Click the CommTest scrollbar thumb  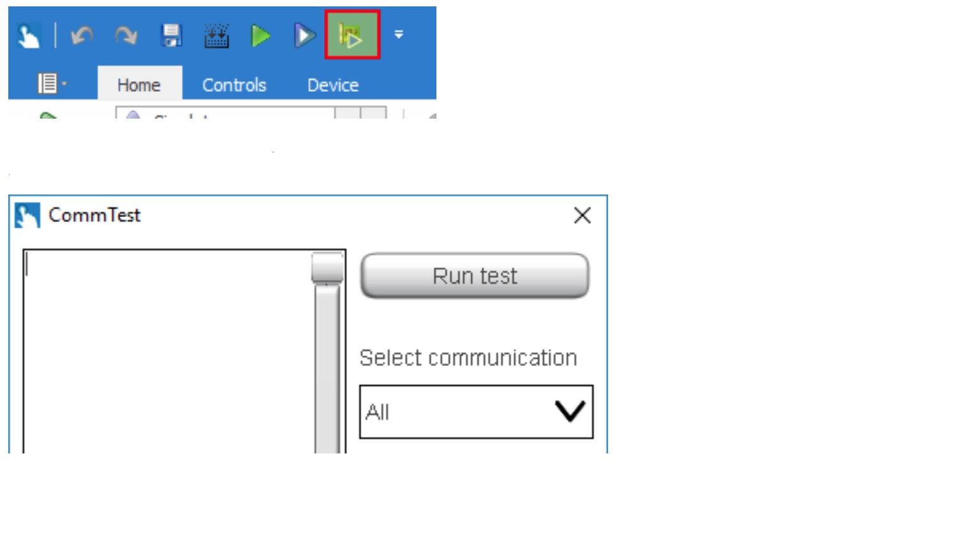327,268
